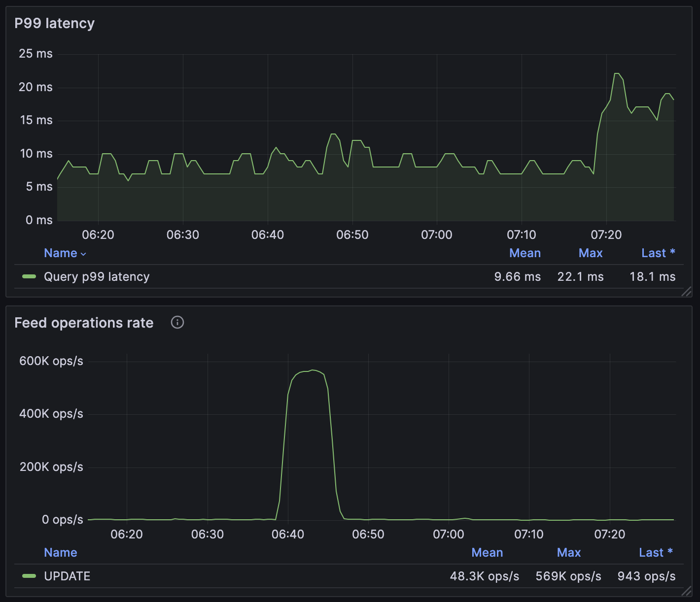The image size is (700, 602).
Task: Click resize handle of P99 latency panel
Action: [686, 292]
